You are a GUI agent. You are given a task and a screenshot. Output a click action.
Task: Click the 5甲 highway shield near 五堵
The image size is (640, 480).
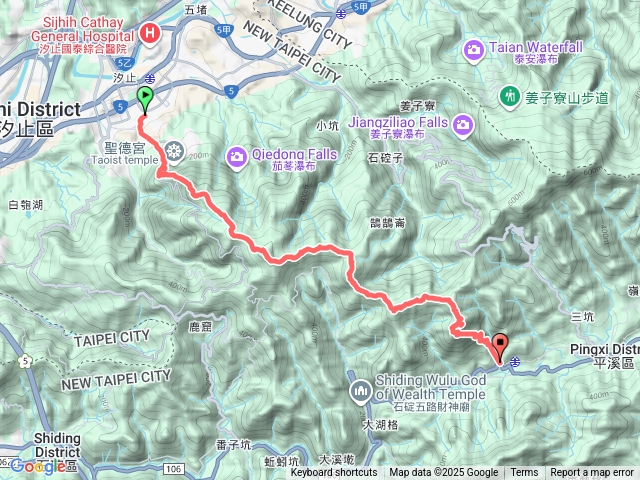[x=224, y=30]
